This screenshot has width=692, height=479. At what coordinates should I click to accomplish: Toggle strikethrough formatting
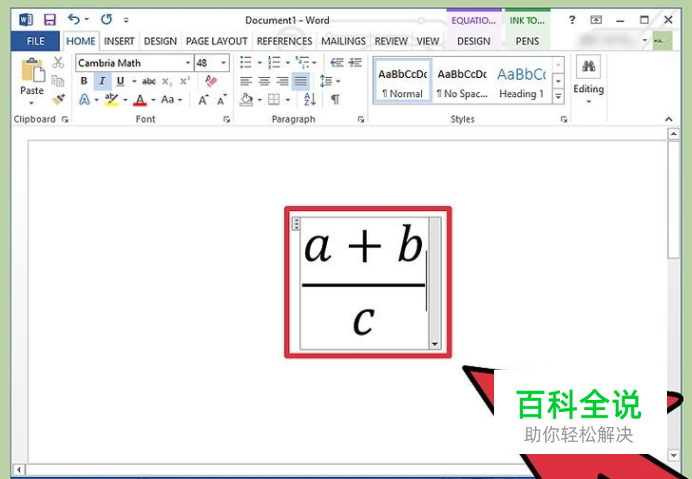pyautogui.click(x=149, y=81)
